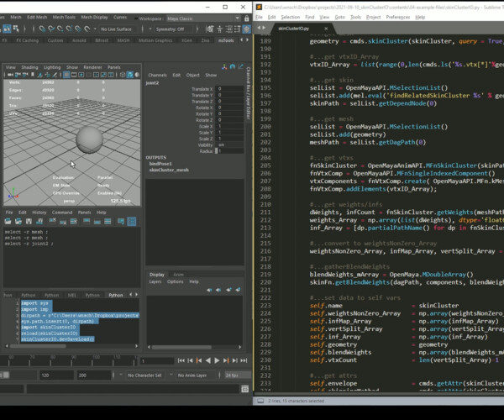Screen dimensions: 504x420
Task: Click the play forward button in timeline
Action: tap(217, 360)
